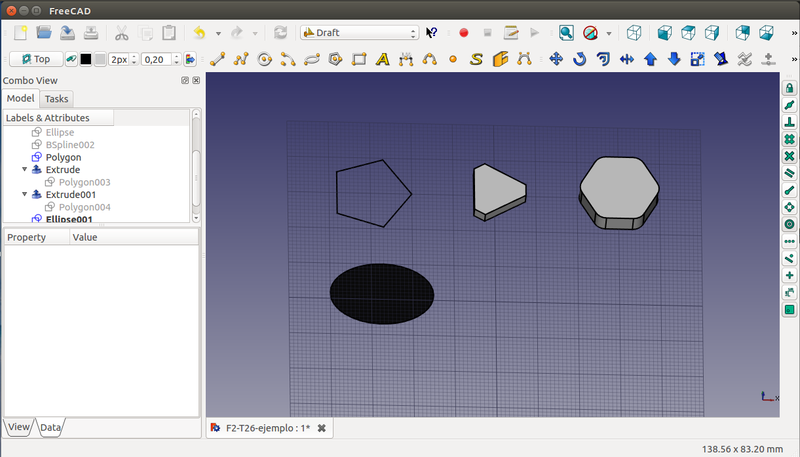Click the Move objects tool

click(557, 59)
